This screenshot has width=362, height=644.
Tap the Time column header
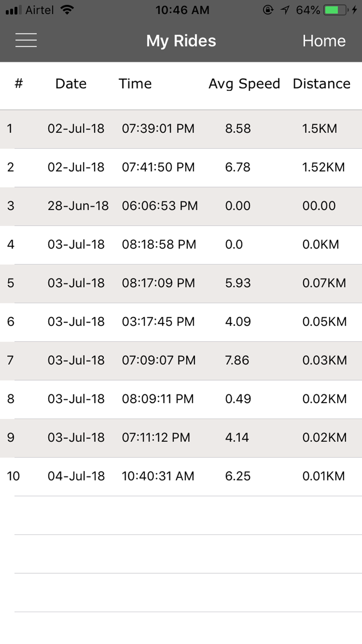click(135, 84)
